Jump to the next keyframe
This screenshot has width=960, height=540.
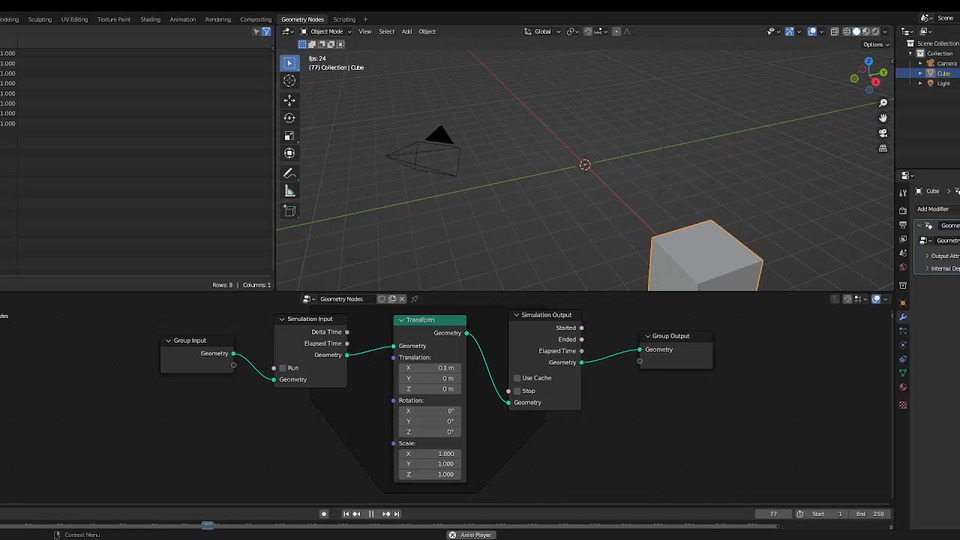click(386, 514)
